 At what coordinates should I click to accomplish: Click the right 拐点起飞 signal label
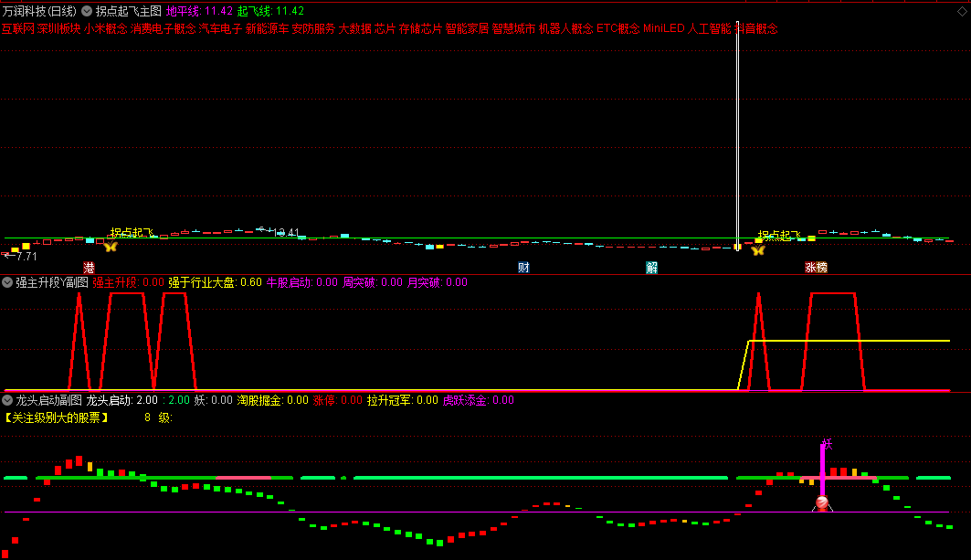pos(779,236)
